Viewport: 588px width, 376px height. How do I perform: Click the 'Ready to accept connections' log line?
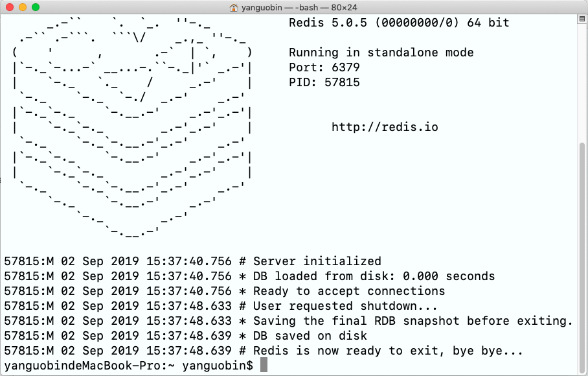coord(225,291)
